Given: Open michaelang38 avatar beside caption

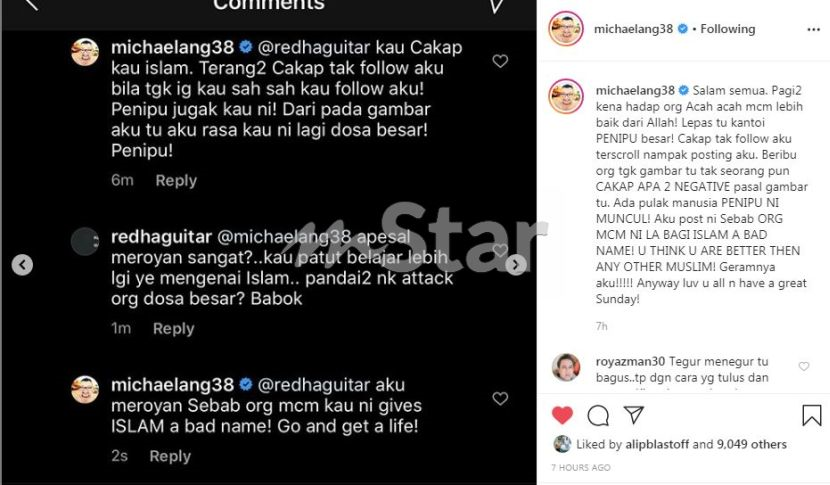Looking at the screenshot, I should pos(566,96).
